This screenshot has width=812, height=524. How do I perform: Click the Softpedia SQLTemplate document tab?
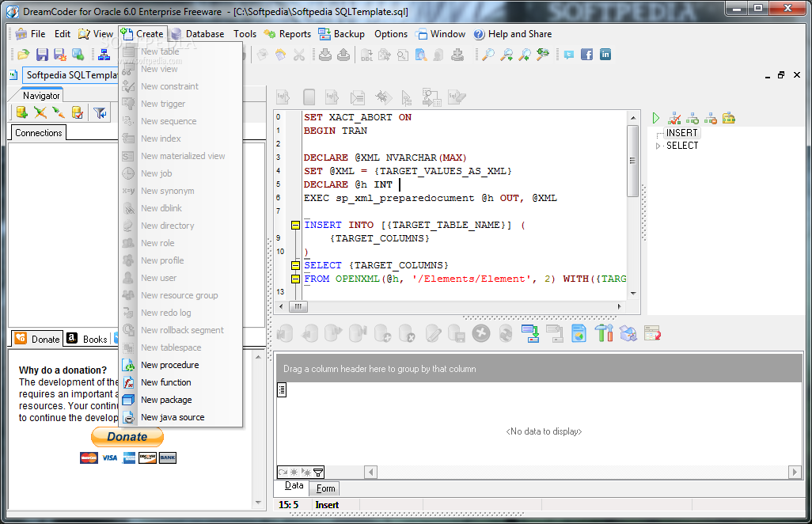point(70,75)
